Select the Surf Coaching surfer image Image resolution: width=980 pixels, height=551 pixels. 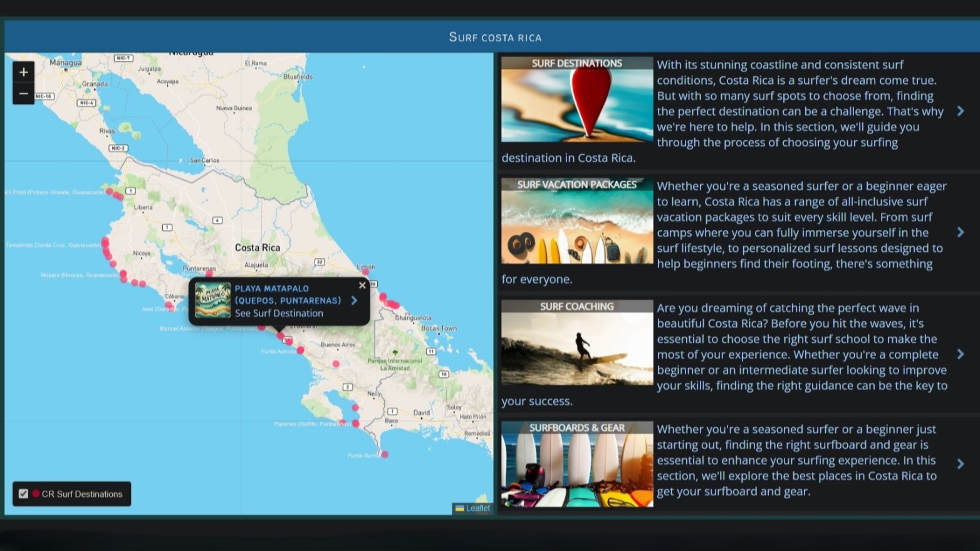(x=576, y=342)
